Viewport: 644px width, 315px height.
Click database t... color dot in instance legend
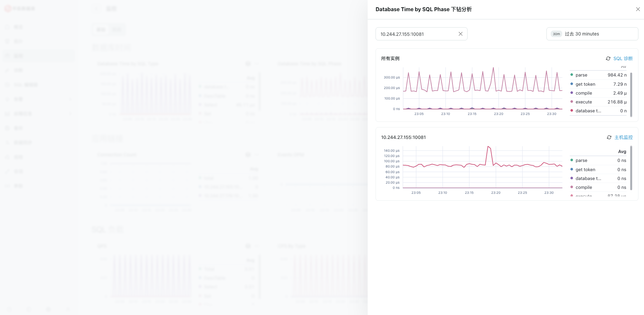coord(572,178)
